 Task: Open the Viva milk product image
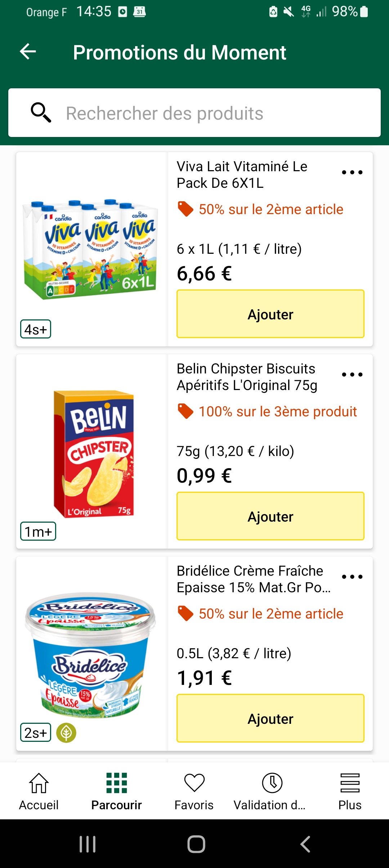(91, 249)
